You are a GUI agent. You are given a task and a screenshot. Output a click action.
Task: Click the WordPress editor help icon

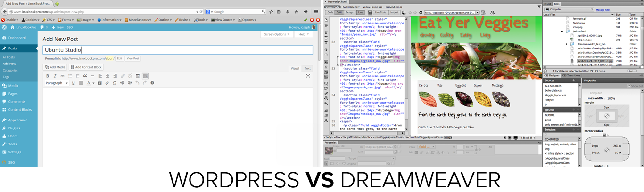pos(152,83)
